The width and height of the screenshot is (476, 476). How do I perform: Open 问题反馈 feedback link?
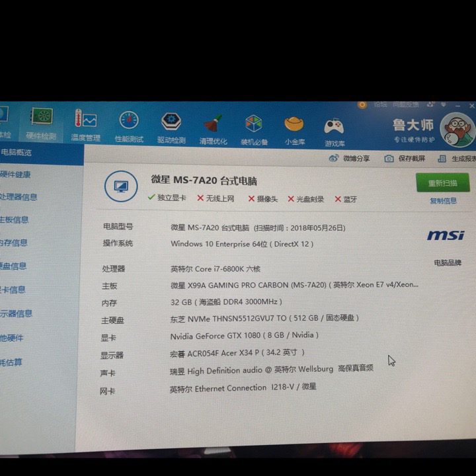pos(405,104)
